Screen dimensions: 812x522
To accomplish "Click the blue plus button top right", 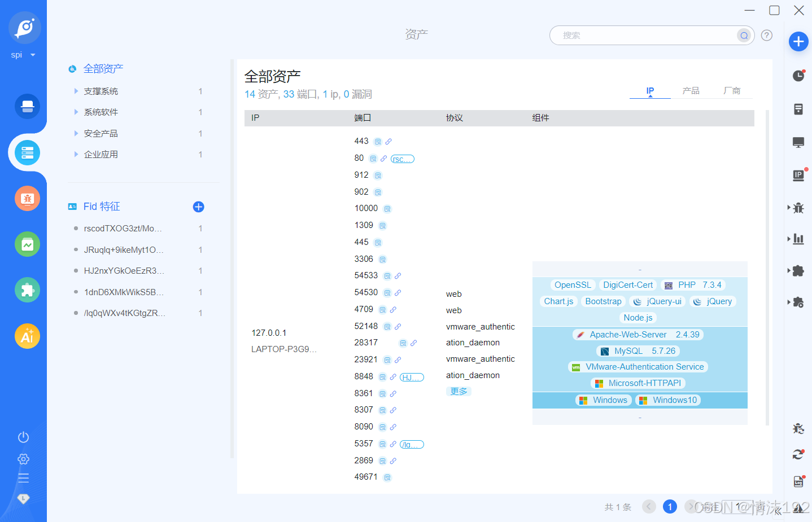I will coord(798,41).
